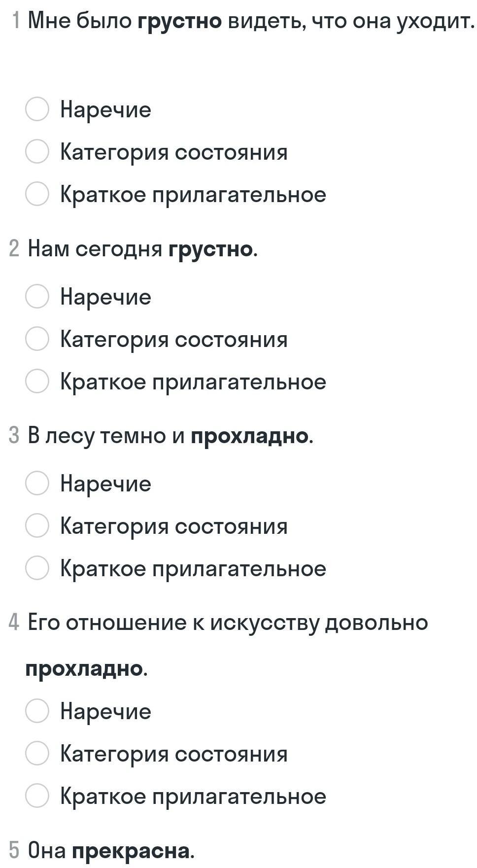Pick Краткое прилагательное under 'Нам сегодня грустно'

coord(37,382)
